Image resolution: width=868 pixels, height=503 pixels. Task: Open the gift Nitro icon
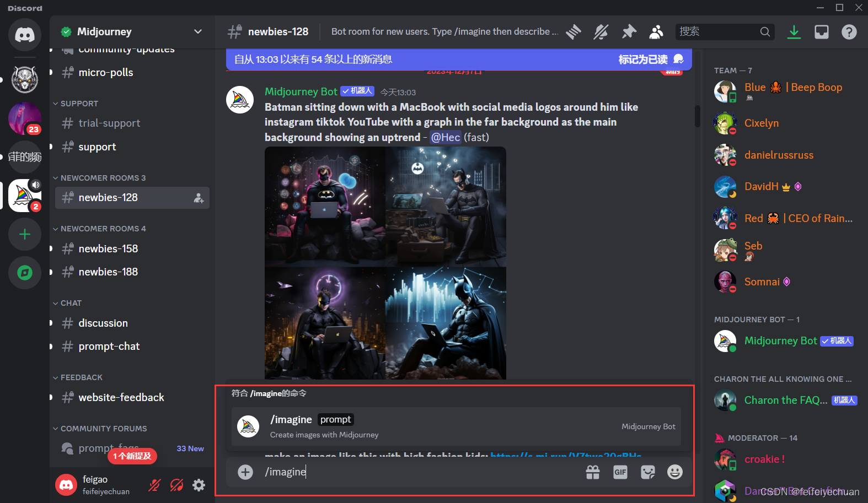593,472
